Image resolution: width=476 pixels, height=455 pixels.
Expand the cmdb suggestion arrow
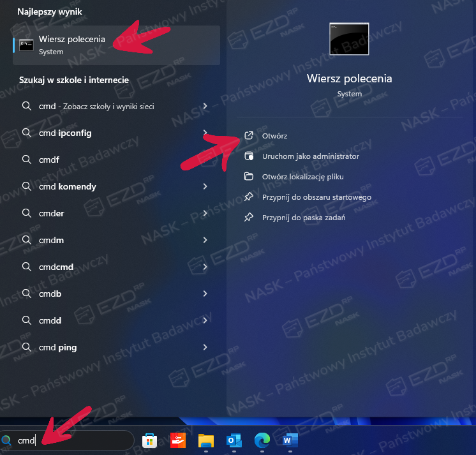pyautogui.click(x=205, y=294)
